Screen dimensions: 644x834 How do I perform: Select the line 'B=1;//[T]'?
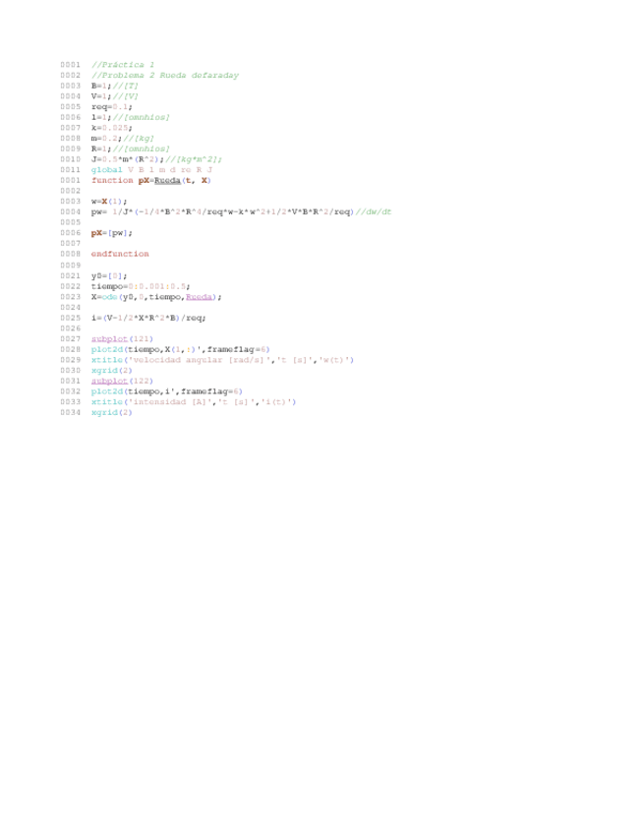115,86
